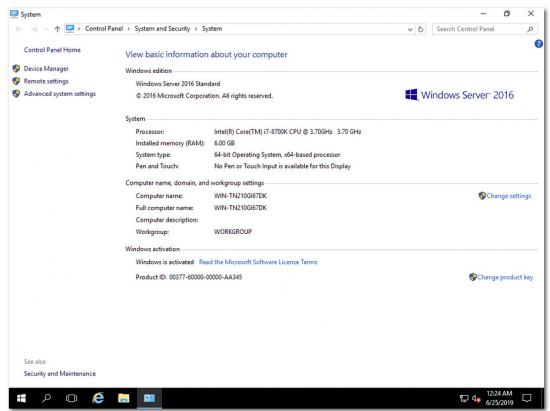The height and width of the screenshot is (411, 550).
Task: Select System breadcrumb item
Action: pos(212,29)
